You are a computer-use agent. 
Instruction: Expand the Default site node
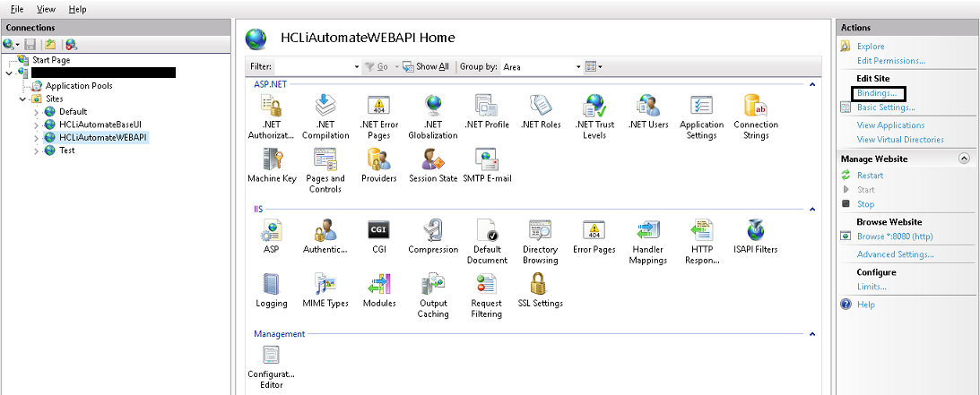point(37,112)
